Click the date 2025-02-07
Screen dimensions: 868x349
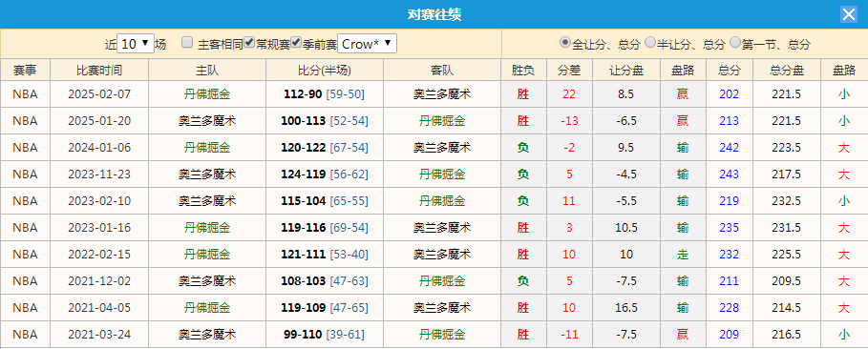pos(99,94)
